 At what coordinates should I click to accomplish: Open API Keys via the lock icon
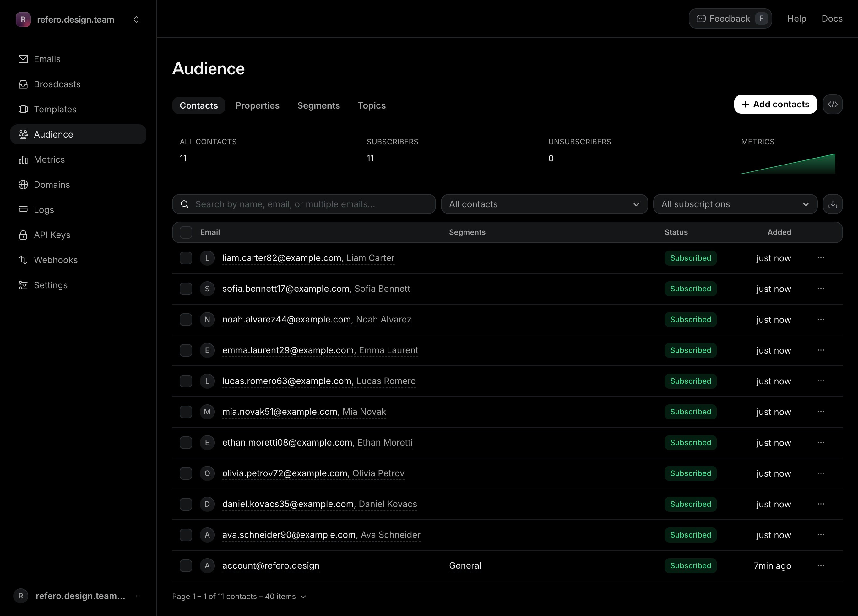23,235
